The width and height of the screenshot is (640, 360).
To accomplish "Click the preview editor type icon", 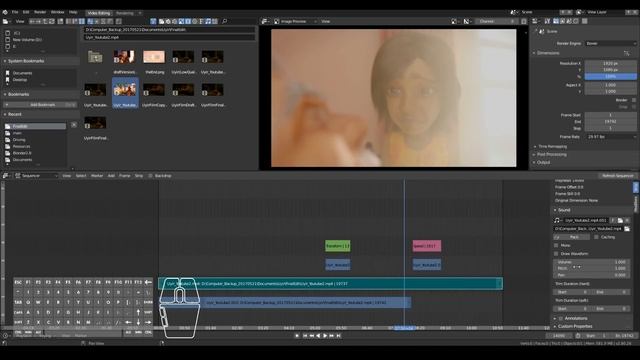I will point(265,21).
